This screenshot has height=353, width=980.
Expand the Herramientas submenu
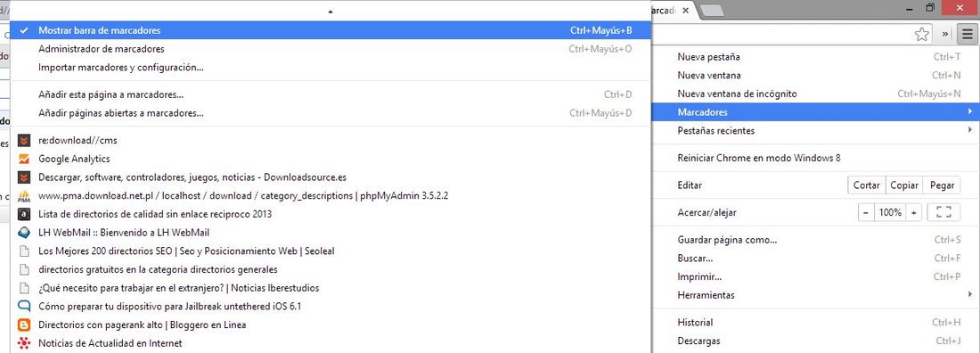(815, 295)
